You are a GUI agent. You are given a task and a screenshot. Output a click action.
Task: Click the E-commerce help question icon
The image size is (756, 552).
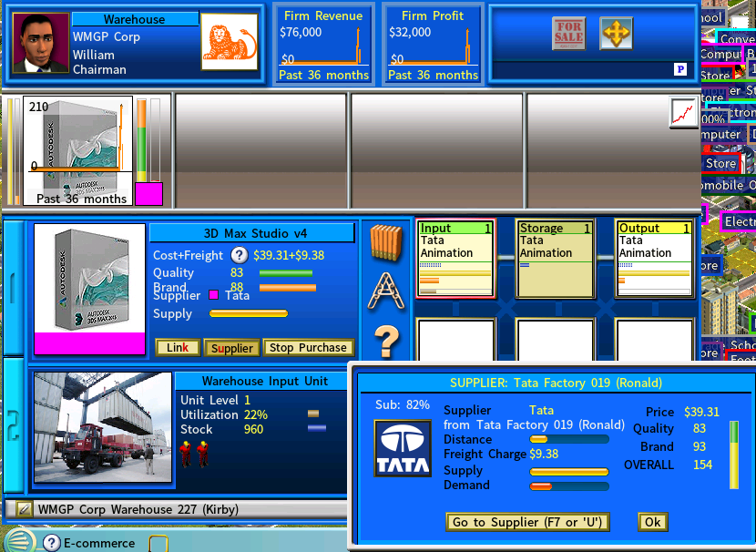51,543
